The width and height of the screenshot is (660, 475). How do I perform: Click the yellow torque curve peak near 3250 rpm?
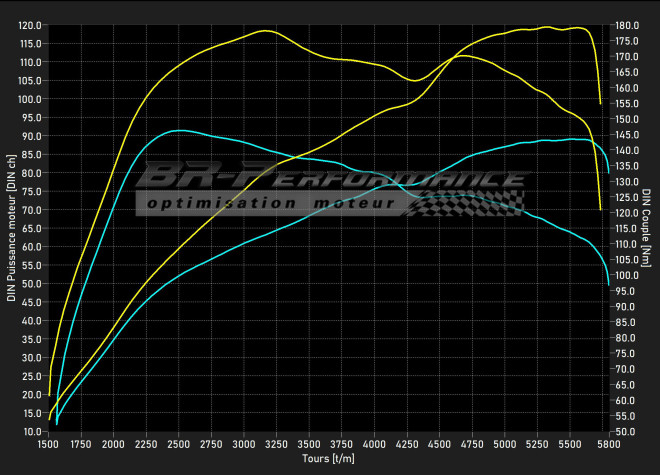[265, 31]
